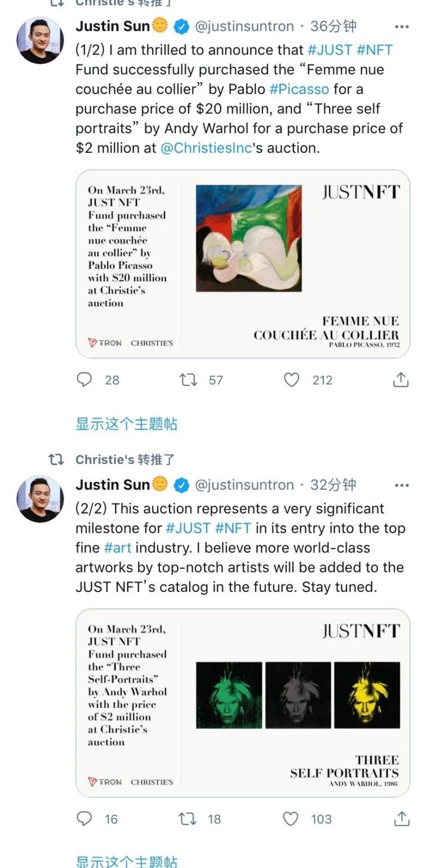Show this thread under the first tweet
Screen dimensions: 427x868
click(x=126, y=424)
